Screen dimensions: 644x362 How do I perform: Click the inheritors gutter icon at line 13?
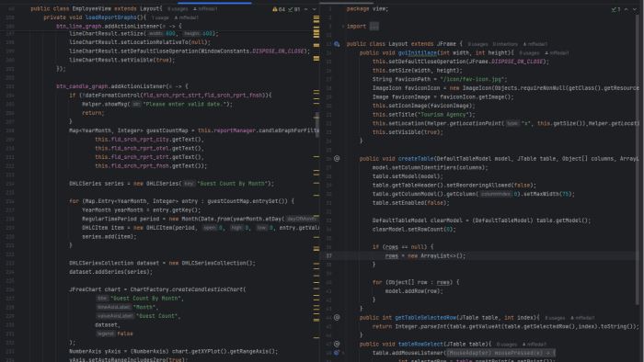[x=337, y=44]
